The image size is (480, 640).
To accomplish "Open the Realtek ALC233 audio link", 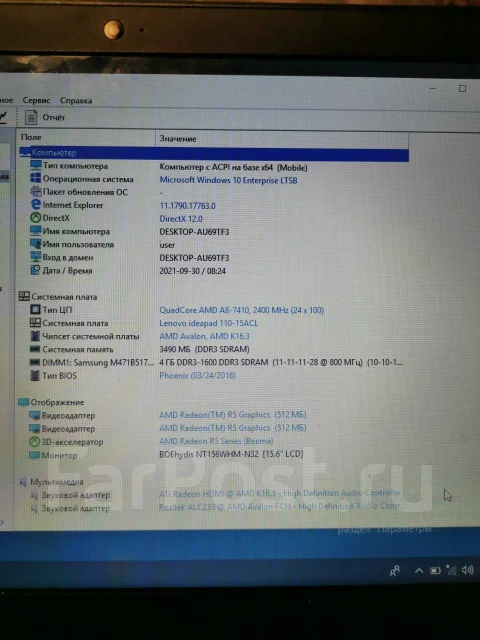I will (280, 507).
